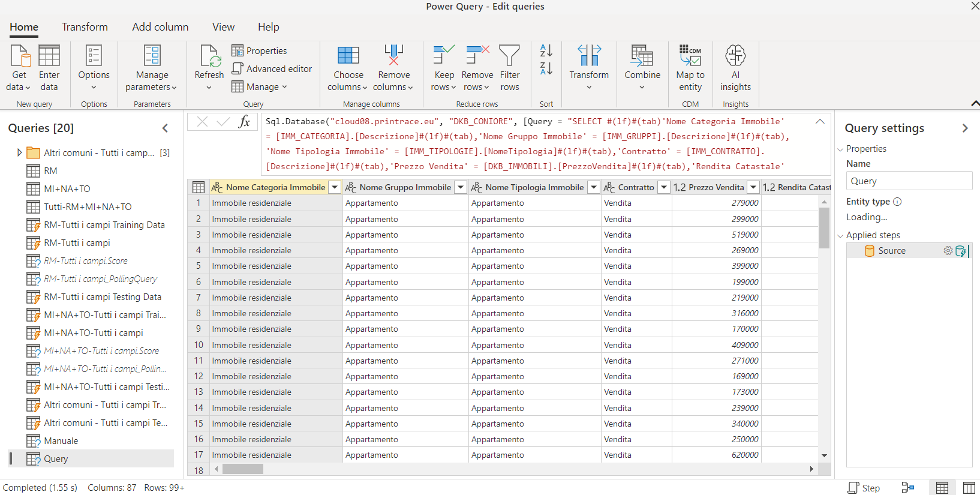Switch to the View tab
The height and width of the screenshot is (495, 980).
[223, 27]
